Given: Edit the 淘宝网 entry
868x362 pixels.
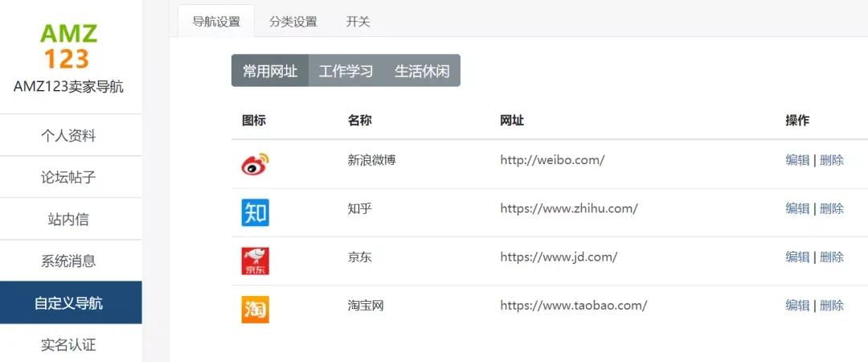Looking at the screenshot, I should [798, 305].
